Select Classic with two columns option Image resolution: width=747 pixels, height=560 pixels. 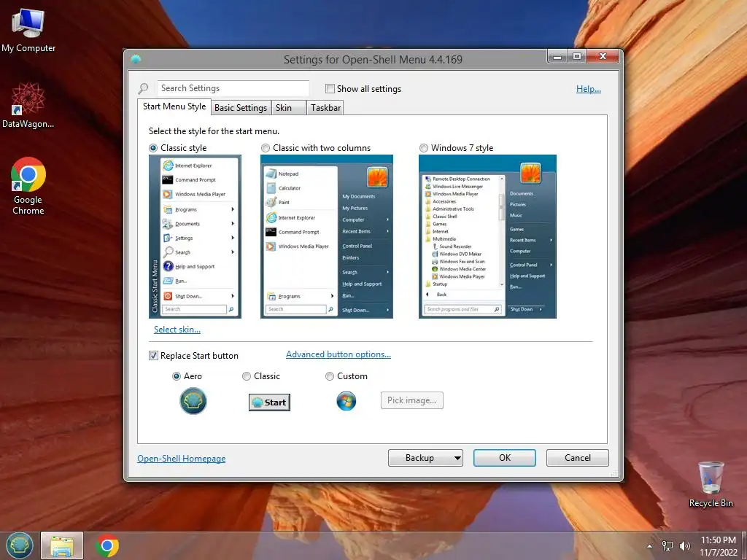pos(266,148)
